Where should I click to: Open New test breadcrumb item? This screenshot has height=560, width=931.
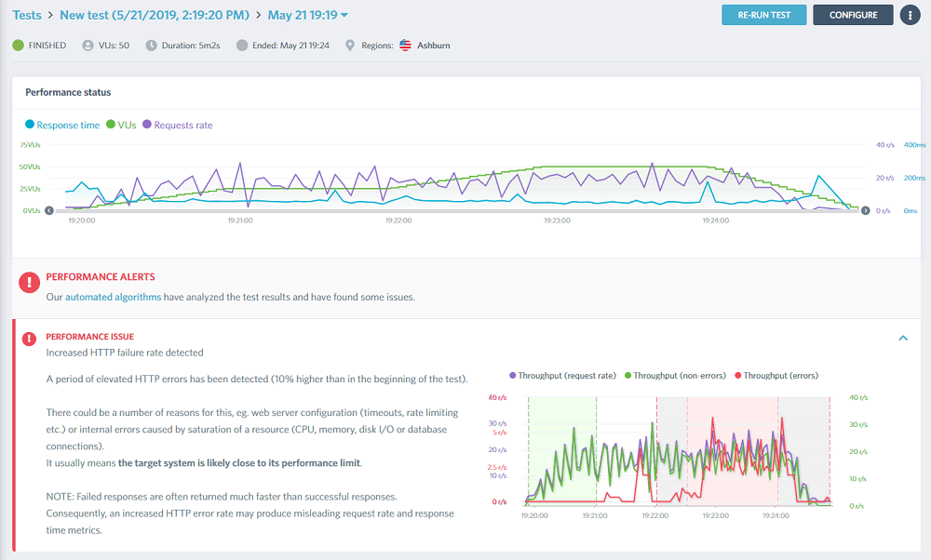point(155,15)
